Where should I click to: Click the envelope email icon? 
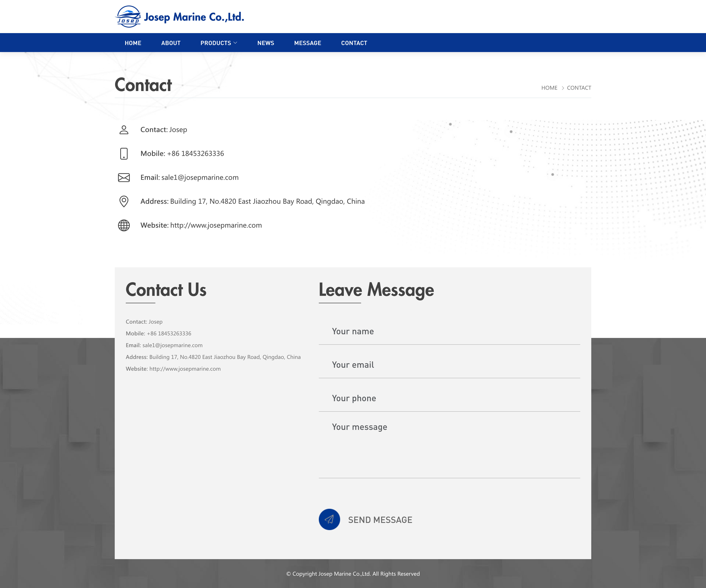point(124,177)
